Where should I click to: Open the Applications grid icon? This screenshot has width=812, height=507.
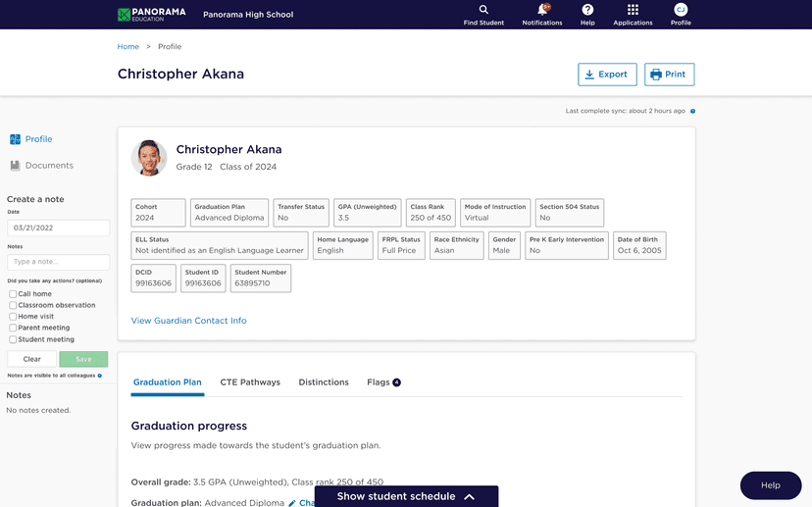coord(633,10)
